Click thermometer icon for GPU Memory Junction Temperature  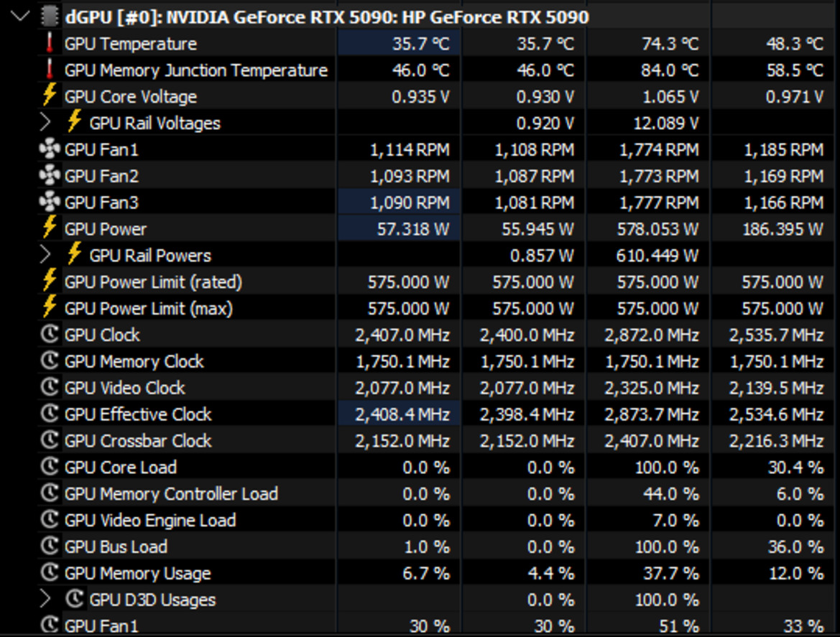[x=50, y=70]
